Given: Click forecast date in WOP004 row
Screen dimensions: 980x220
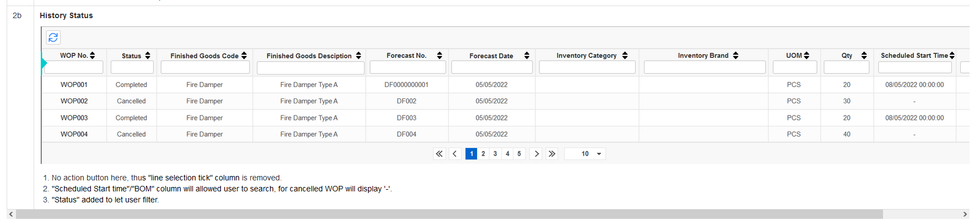Looking at the screenshot, I should pos(491,134).
